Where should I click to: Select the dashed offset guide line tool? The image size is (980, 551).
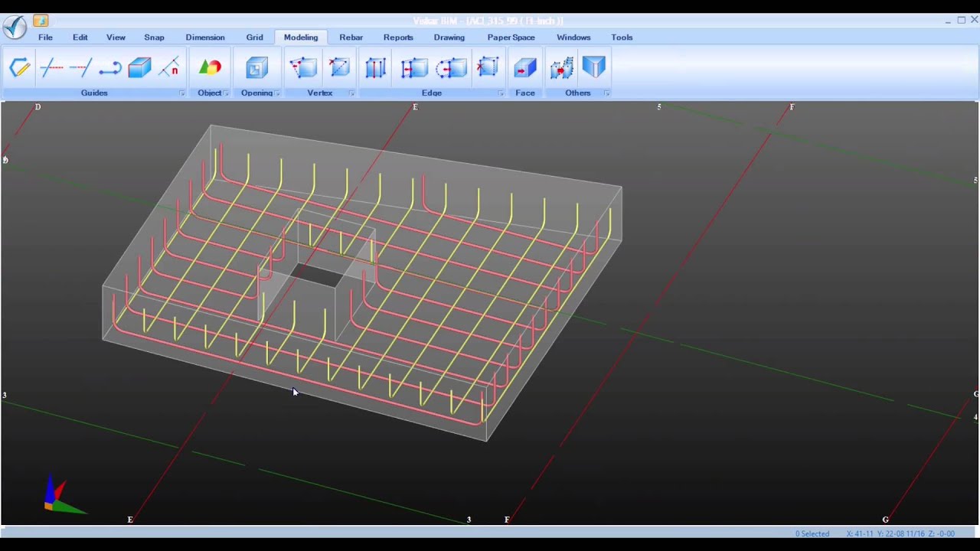pyautogui.click(x=80, y=68)
